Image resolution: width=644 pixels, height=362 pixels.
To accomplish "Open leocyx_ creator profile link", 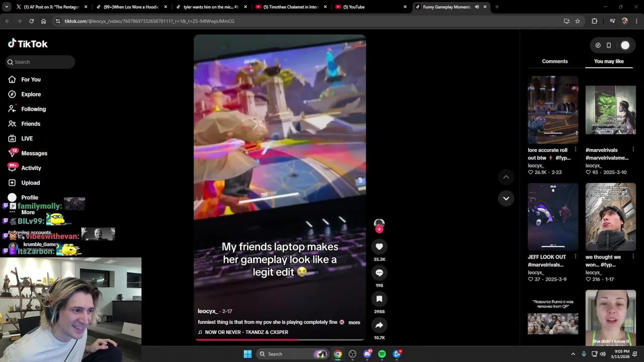I will [208, 311].
